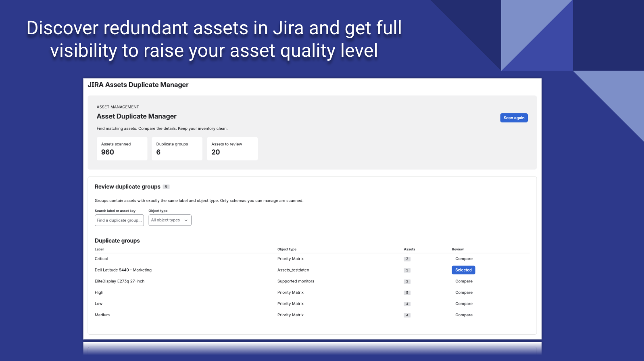
Task: Click the Critical label cell
Action: tap(101, 259)
